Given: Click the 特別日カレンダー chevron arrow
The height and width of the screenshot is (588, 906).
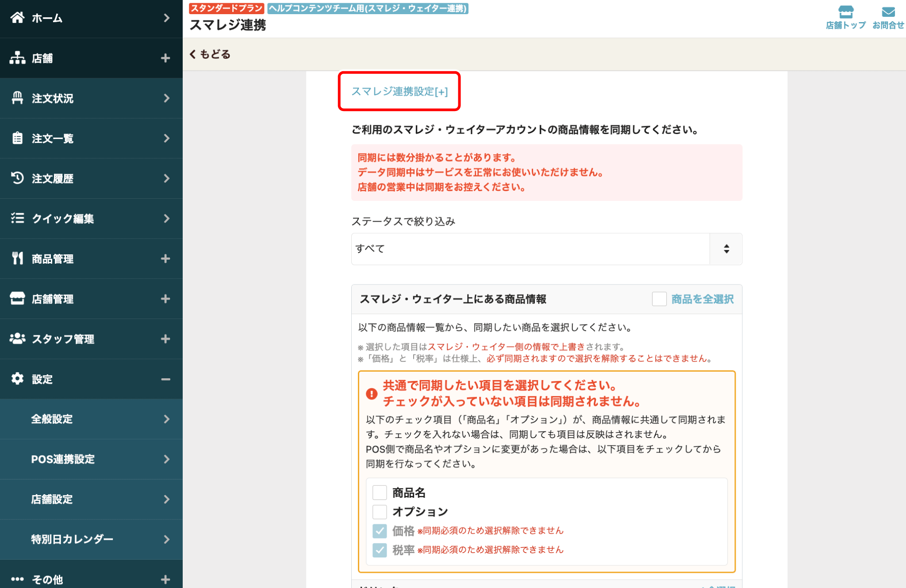Looking at the screenshot, I should [166, 539].
